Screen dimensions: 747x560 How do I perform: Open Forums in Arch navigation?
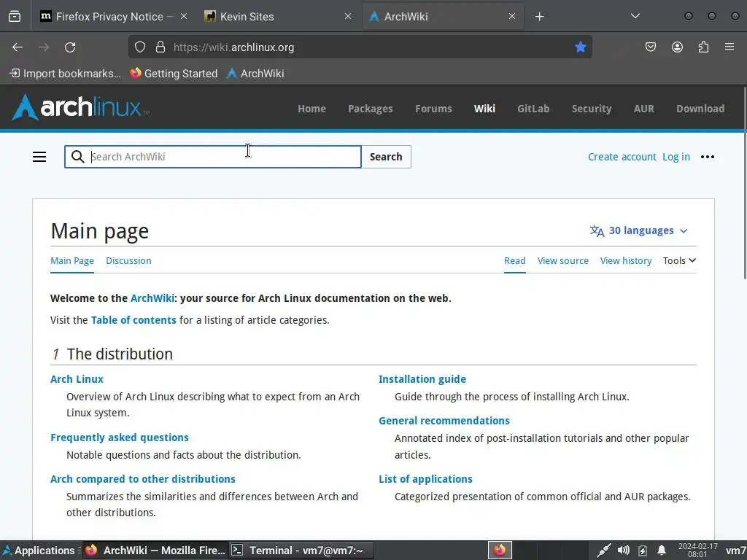coord(433,109)
